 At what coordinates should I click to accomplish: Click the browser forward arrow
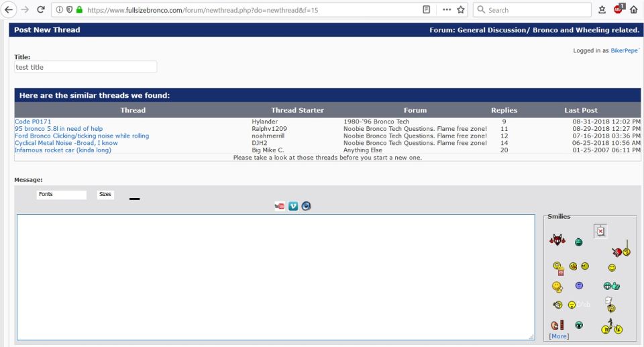click(25, 9)
